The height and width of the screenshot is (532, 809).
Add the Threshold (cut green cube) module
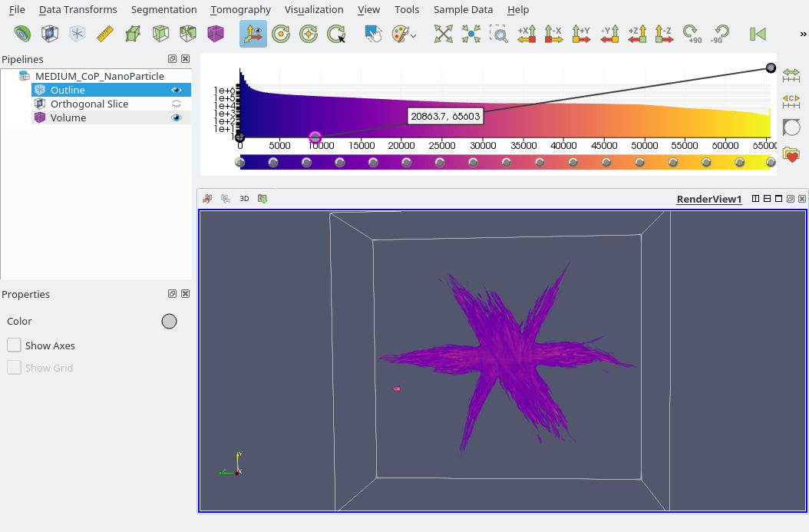[x=188, y=34]
